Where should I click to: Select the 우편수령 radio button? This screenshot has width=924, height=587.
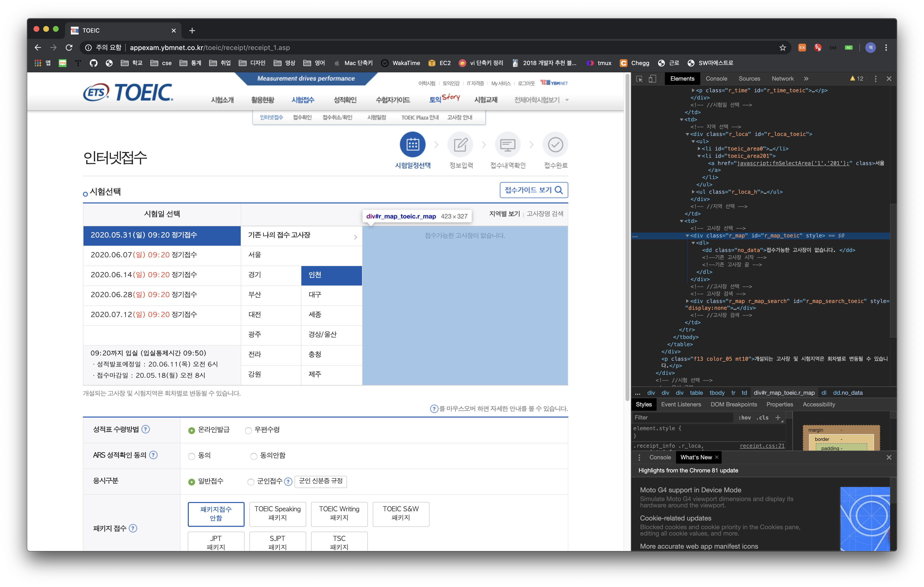click(248, 430)
